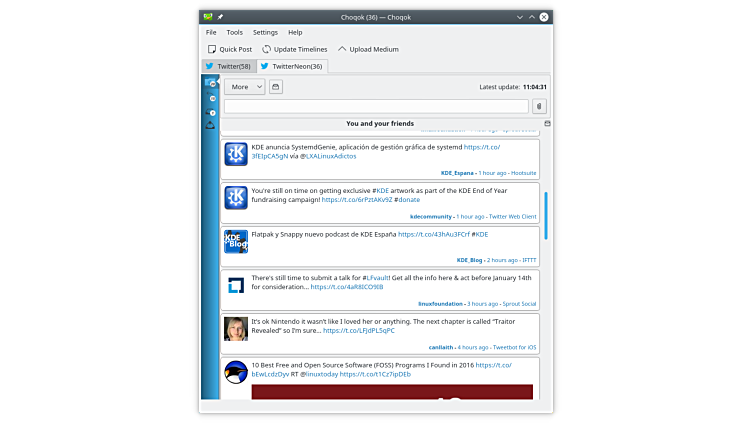The width and height of the screenshot is (752, 423).
Task: Click the new post text input field
Action: pyautogui.click(x=376, y=106)
